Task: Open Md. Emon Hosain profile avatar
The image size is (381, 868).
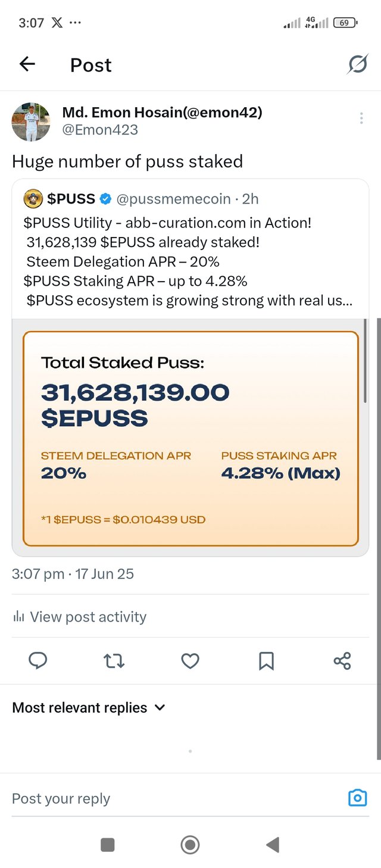Action: (31, 121)
